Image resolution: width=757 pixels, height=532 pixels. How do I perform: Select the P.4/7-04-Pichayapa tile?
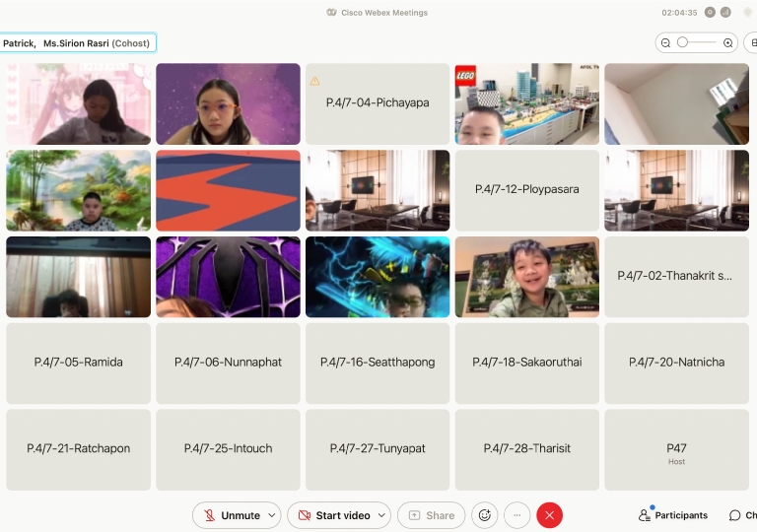click(x=378, y=103)
